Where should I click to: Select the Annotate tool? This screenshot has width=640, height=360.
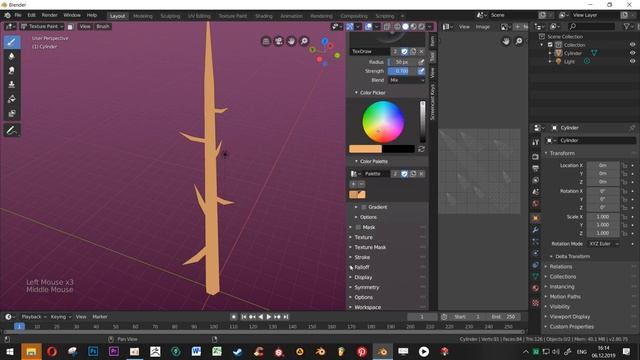[x=12, y=131]
